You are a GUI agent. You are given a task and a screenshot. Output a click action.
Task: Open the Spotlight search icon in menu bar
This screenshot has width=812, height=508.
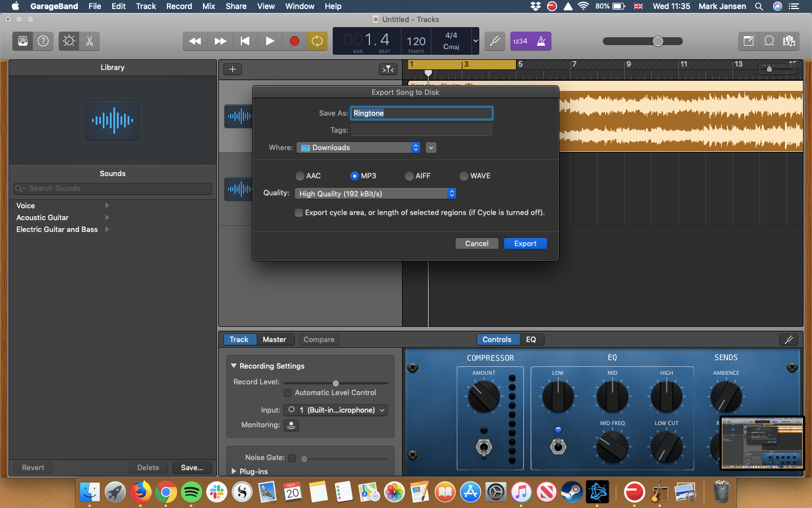[759, 6]
